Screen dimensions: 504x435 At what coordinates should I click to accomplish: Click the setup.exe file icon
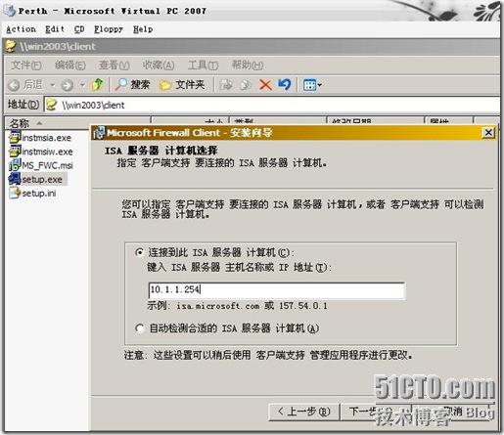[x=15, y=179]
